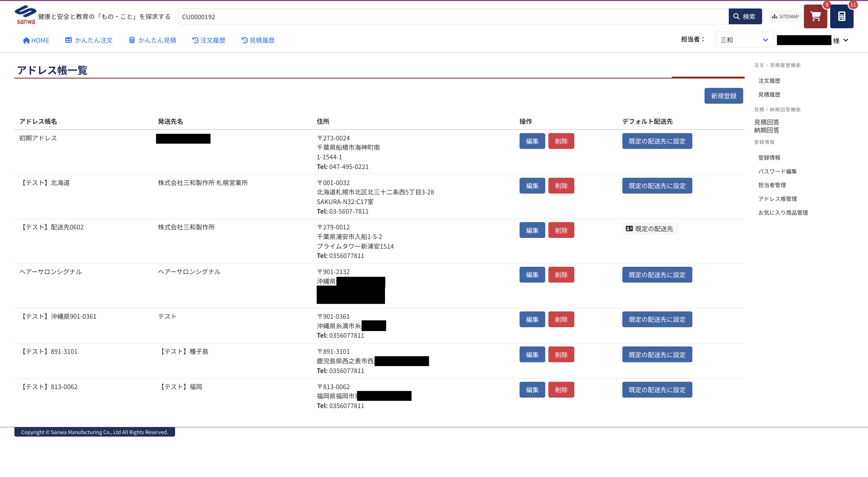Click the HOME house icon
The height and width of the screenshot is (477, 868).
point(26,40)
